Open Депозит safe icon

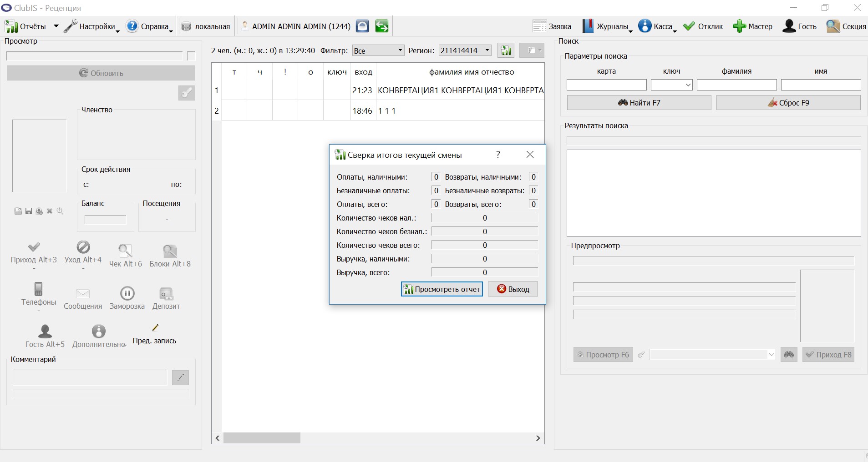pos(166,294)
